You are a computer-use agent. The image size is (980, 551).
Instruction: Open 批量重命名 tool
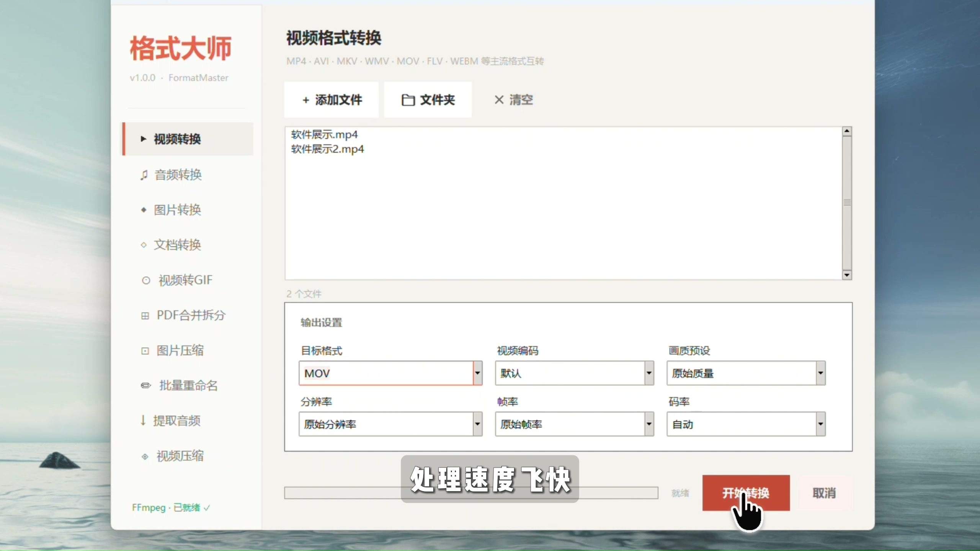[188, 385]
